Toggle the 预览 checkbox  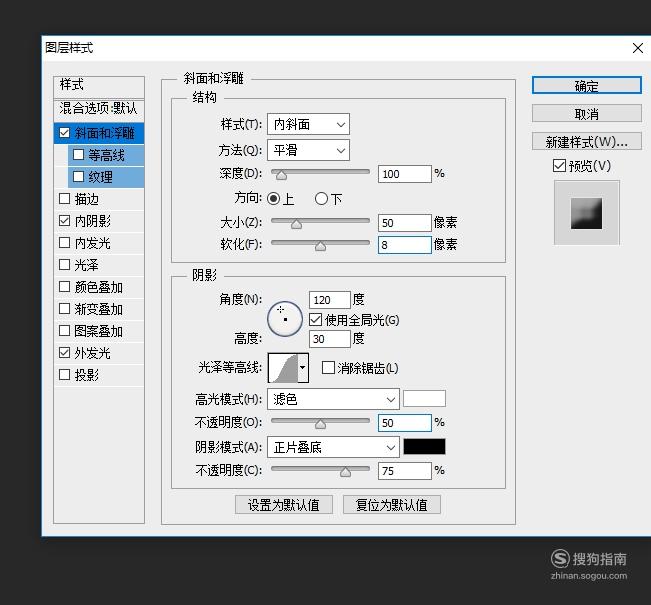click(x=559, y=166)
